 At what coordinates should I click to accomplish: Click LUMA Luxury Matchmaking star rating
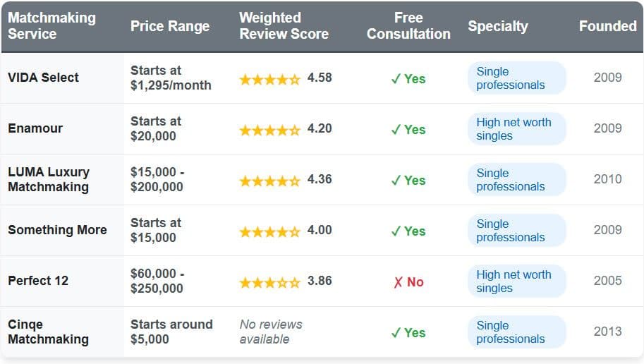coord(270,181)
